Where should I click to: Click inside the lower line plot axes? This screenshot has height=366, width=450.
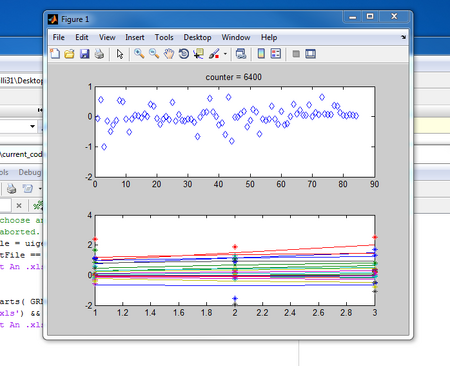(x=235, y=260)
